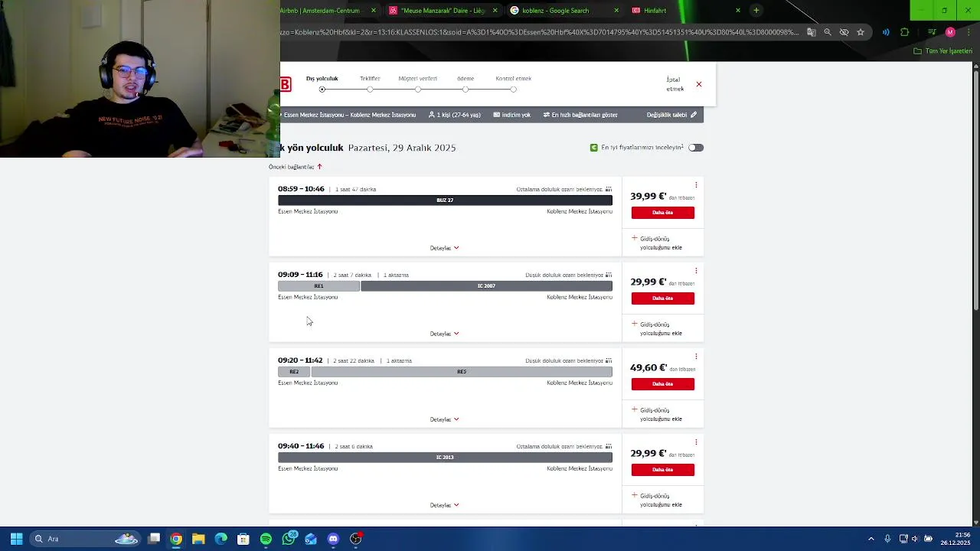Select the Dış yolculuk step indicator

pyautogui.click(x=322, y=90)
